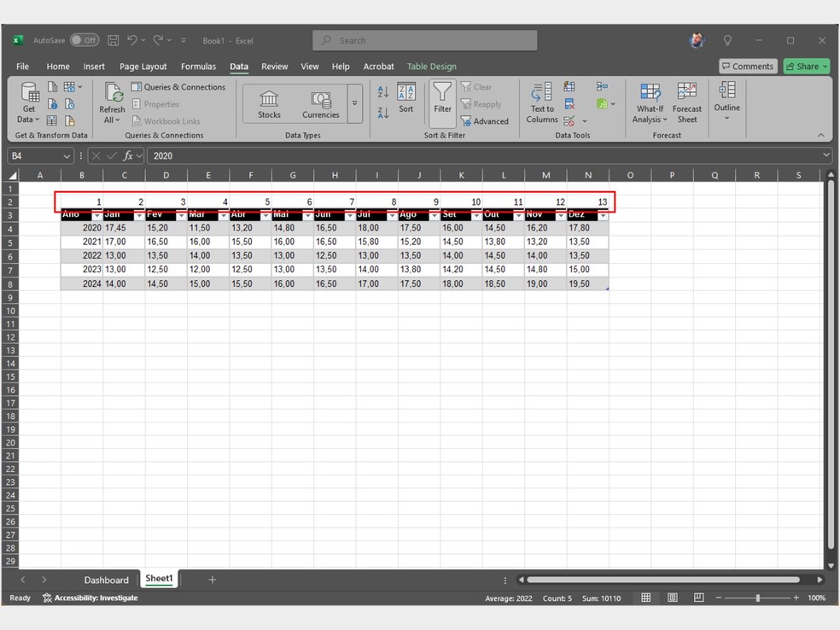Open the Get Data dropdown
Viewport: 840px width, 630px height.
point(30,102)
